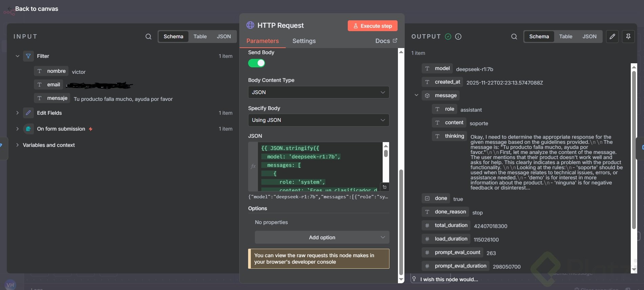
Task: Toggle the Send Body switch off
Action: [x=257, y=63]
